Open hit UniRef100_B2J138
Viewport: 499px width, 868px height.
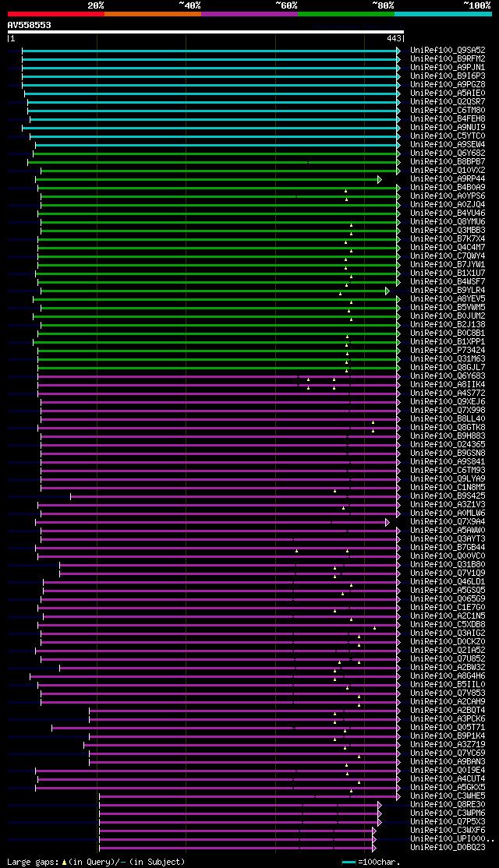pyautogui.click(x=448, y=325)
